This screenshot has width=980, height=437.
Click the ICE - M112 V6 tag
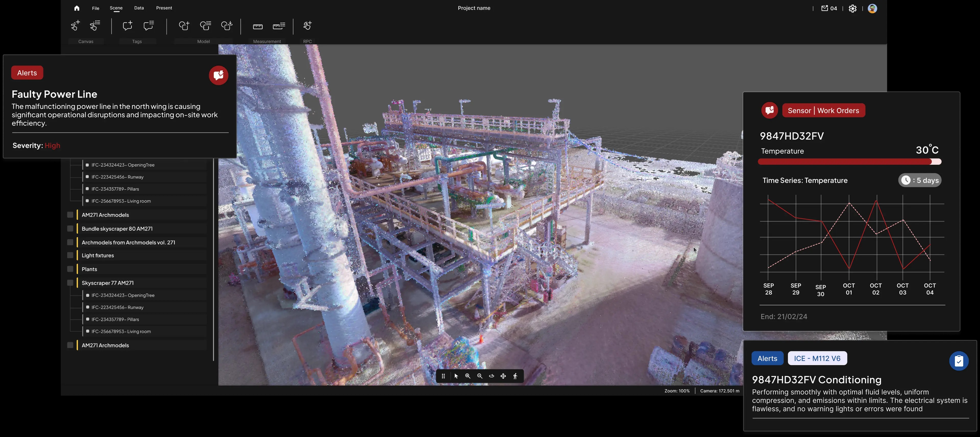point(817,358)
